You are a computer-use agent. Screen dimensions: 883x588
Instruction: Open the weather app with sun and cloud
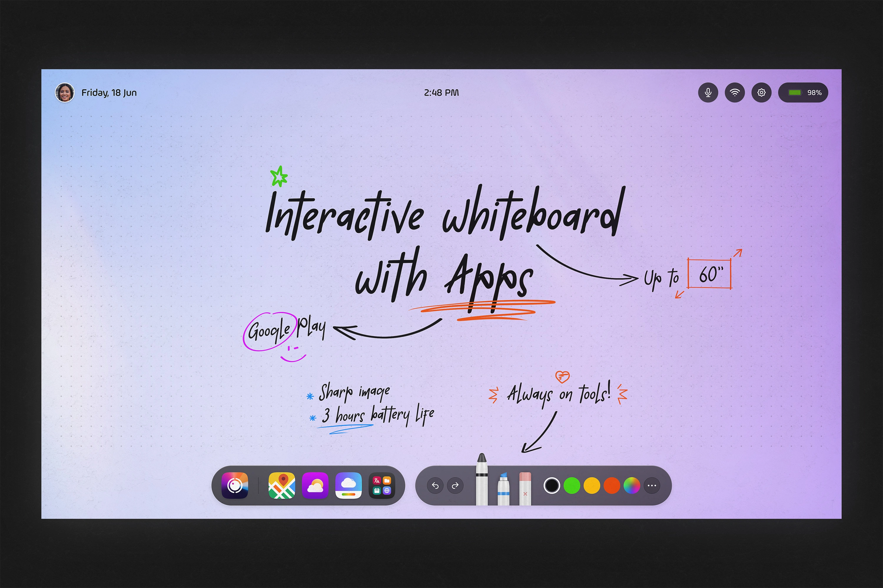click(x=315, y=486)
